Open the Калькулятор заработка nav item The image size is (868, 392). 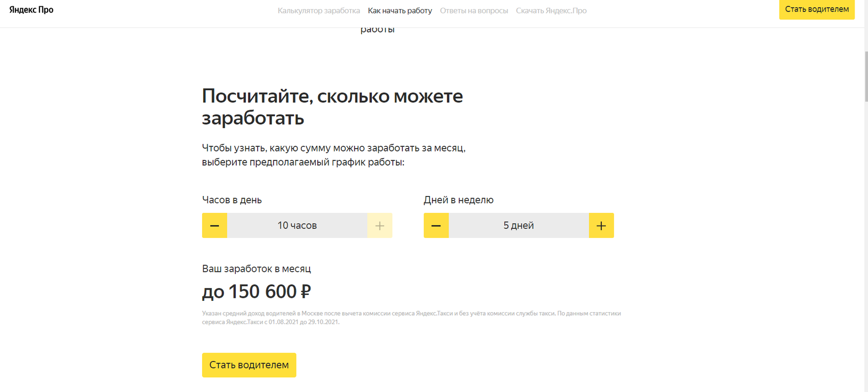pyautogui.click(x=319, y=11)
